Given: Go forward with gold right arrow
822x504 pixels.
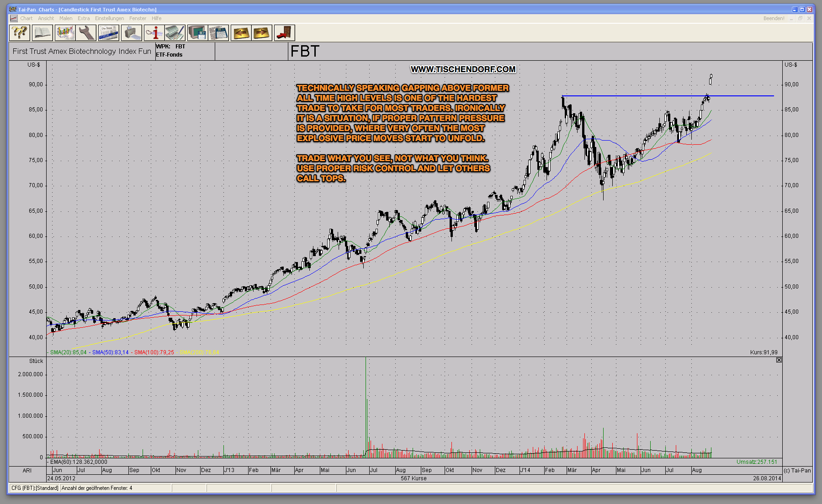Looking at the screenshot, I should click(262, 33).
